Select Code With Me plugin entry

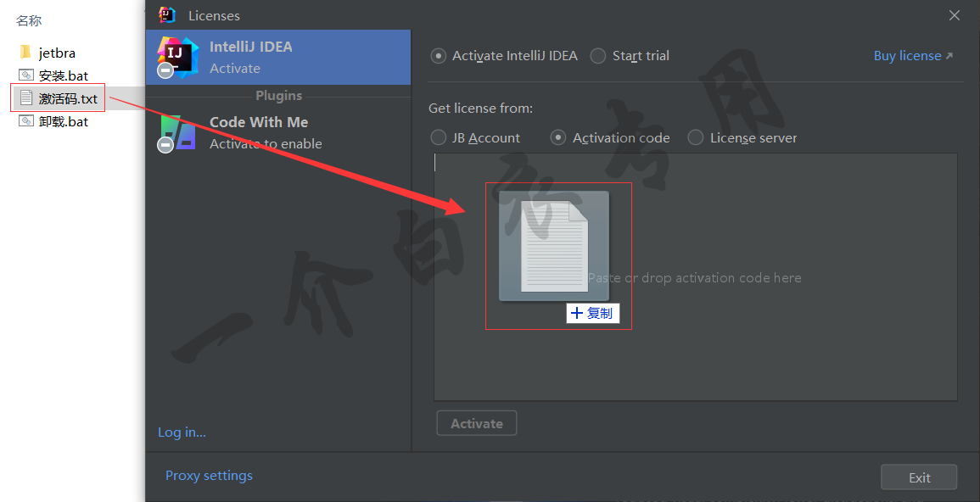pyautogui.click(x=278, y=133)
